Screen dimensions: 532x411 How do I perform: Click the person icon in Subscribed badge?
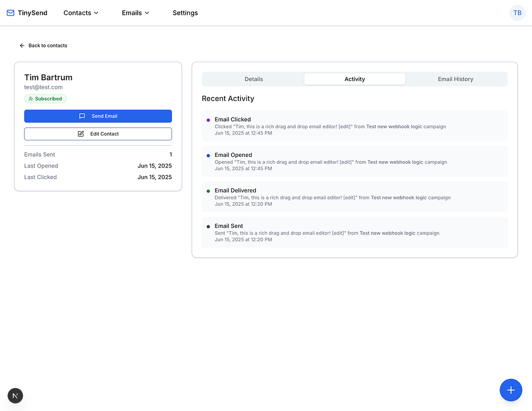click(31, 99)
